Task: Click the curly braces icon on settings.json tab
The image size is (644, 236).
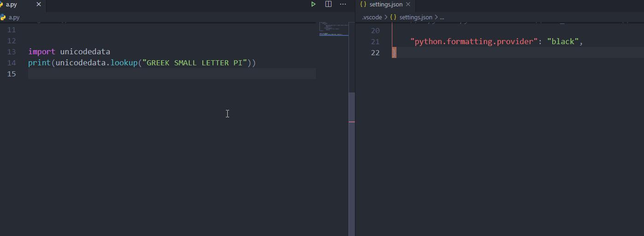Action: (363, 5)
